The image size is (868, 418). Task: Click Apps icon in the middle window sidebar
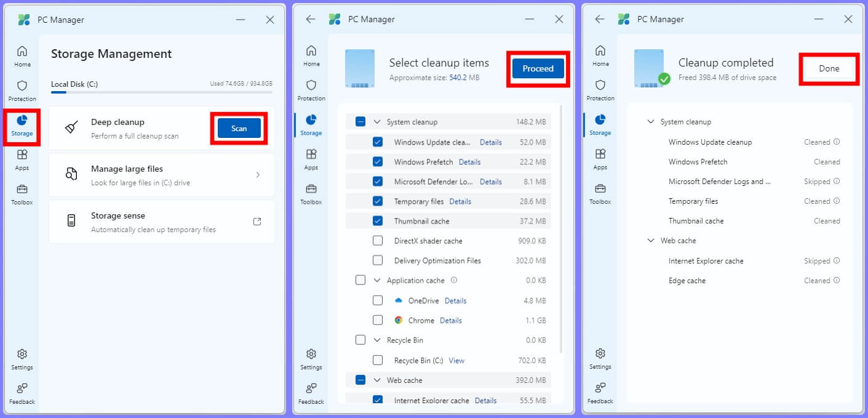pos(311,154)
